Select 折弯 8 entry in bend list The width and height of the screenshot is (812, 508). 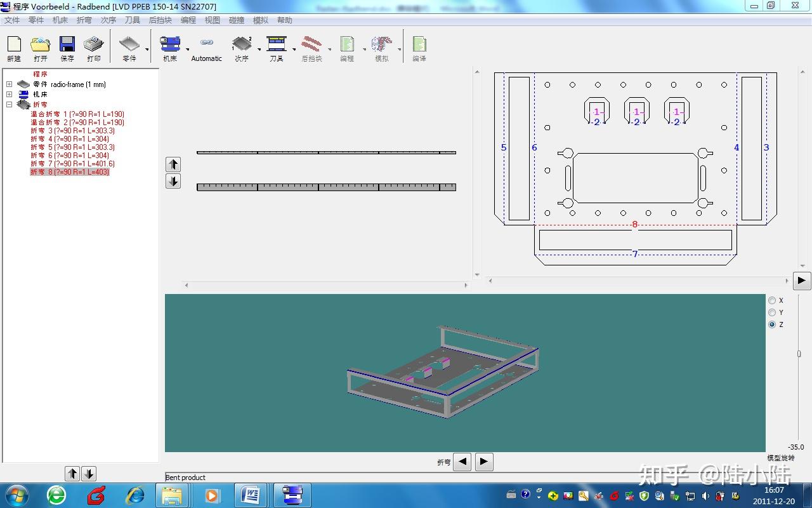pyautogui.click(x=70, y=172)
